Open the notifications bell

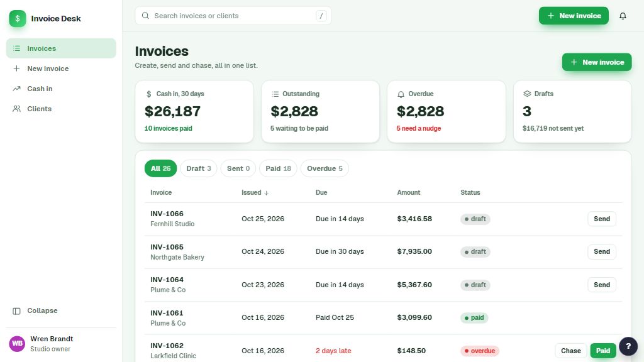coord(623,16)
